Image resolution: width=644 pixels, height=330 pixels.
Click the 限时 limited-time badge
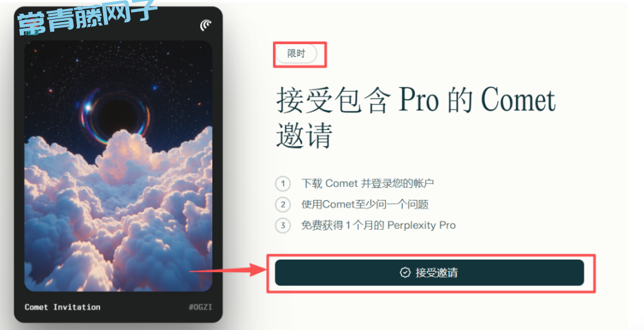coord(296,54)
